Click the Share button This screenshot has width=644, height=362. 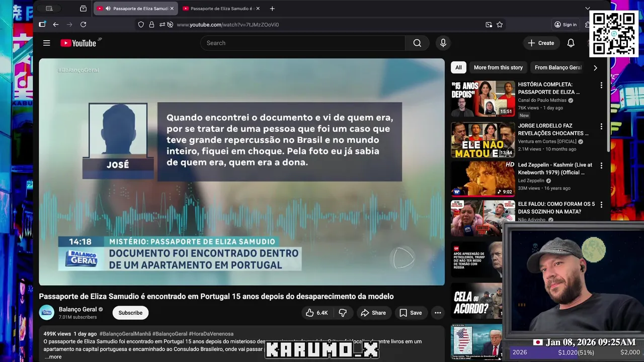tap(373, 313)
